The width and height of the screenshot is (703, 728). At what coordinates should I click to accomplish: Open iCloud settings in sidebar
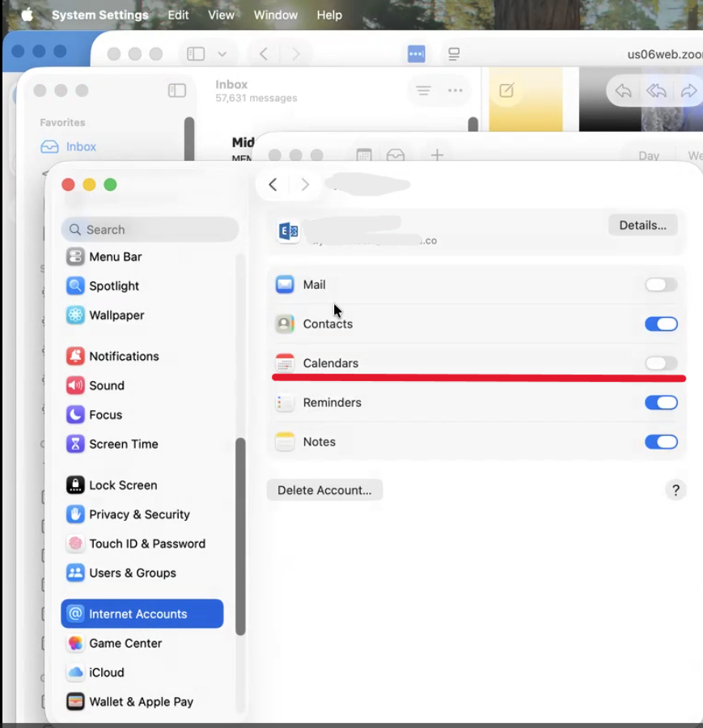point(142,672)
